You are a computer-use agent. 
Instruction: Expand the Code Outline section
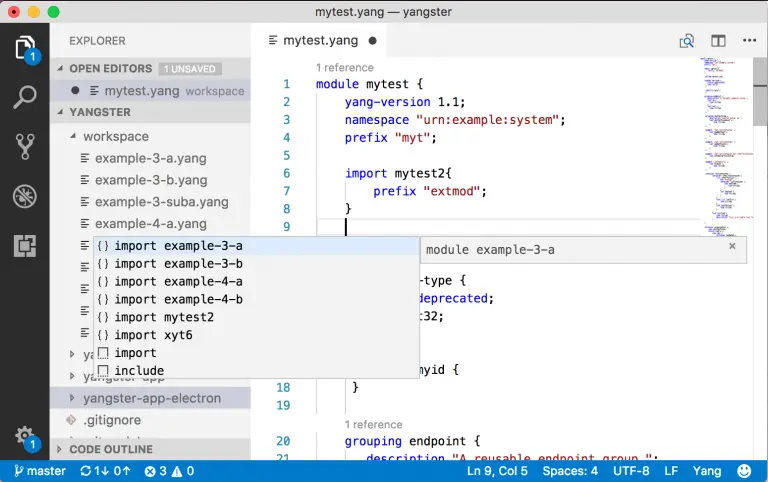pyautogui.click(x=60, y=449)
